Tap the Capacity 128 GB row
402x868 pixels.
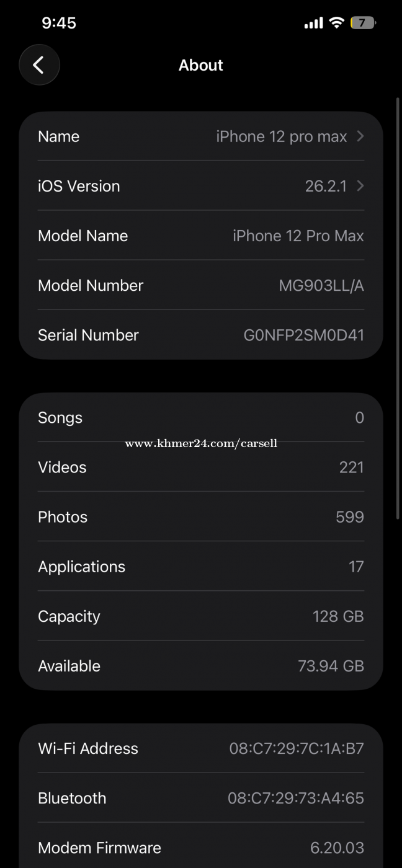pyautogui.click(x=201, y=616)
